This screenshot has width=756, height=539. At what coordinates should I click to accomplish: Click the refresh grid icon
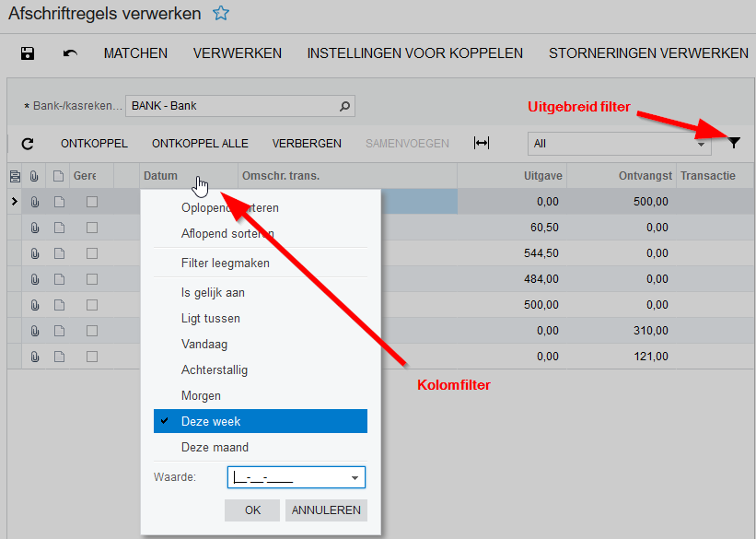[28, 144]
